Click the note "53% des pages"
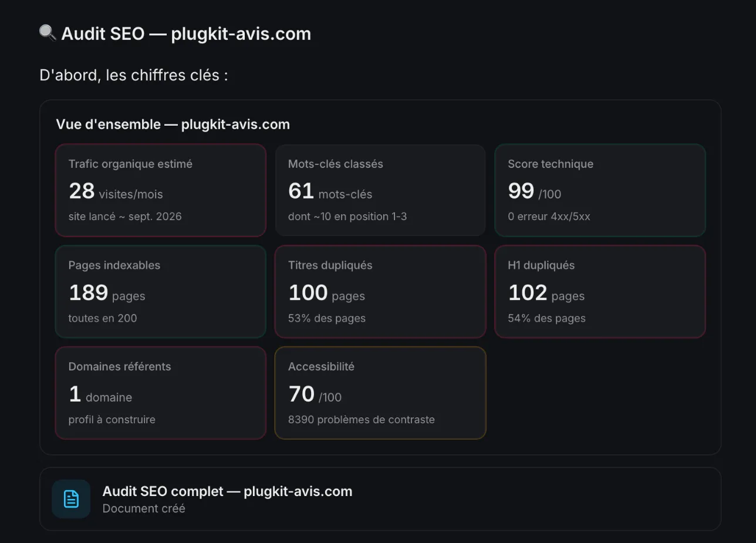This screenshot has height=543, width=756. click(x=327, y=318)
